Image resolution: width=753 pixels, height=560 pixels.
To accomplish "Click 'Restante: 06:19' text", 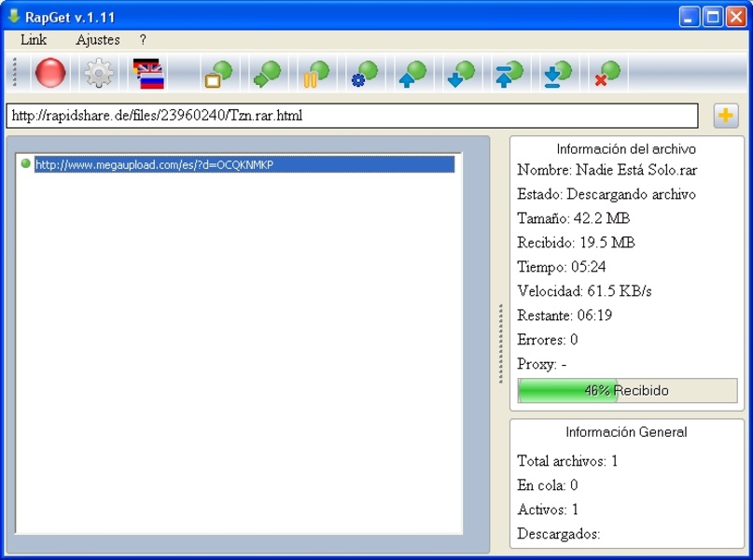I will 565,315.
